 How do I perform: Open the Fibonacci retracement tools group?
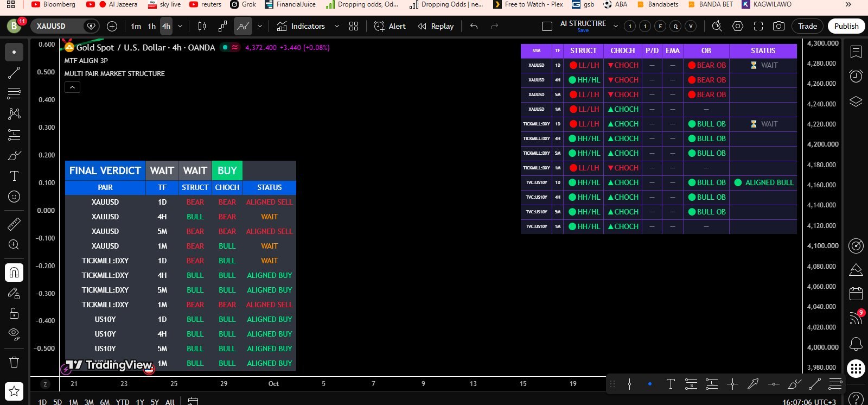pyautogui.click(x=14, y=93)
